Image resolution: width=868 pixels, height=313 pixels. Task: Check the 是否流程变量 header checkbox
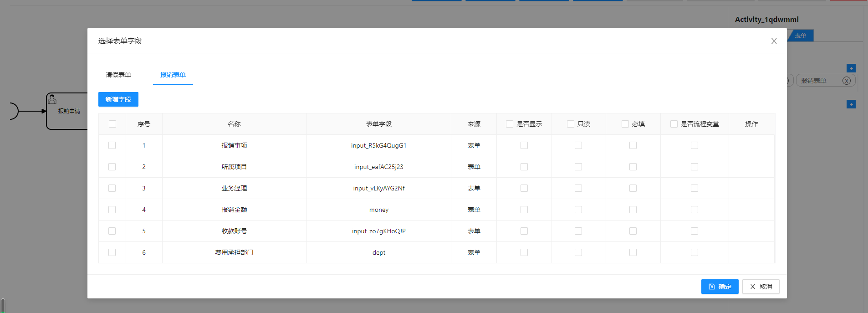pos(674,124)
